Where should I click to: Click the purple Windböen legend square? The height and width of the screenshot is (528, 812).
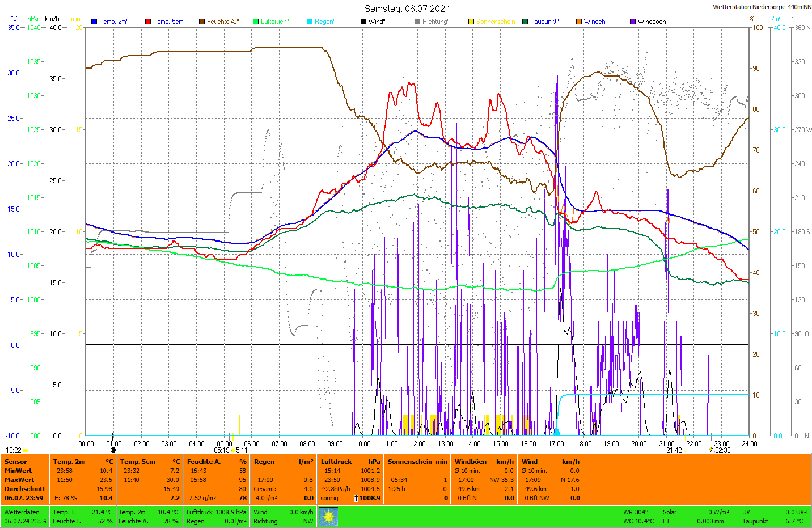pyautogui.click(x=633, y=22)
